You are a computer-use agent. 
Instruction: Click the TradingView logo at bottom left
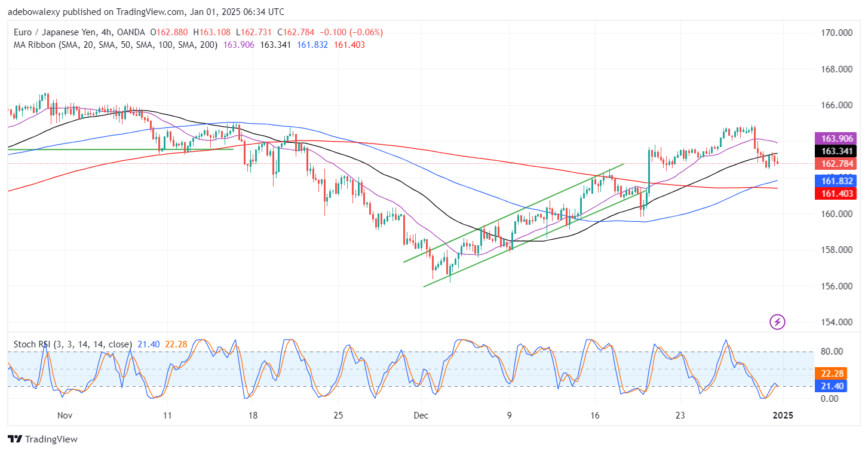pos(43,439)
